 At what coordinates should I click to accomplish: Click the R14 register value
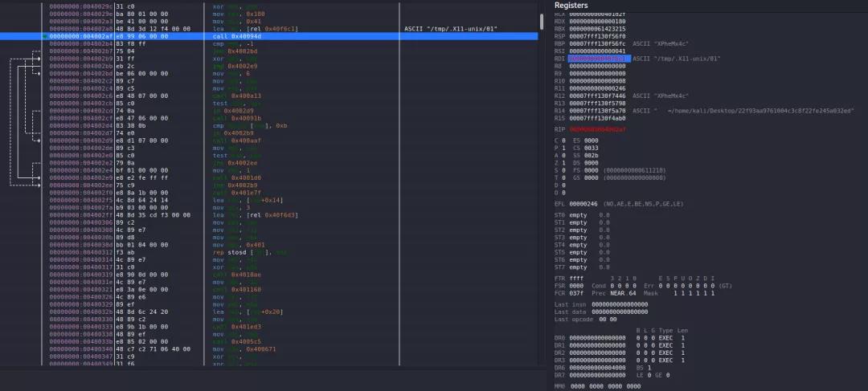(x=598, y=110)
